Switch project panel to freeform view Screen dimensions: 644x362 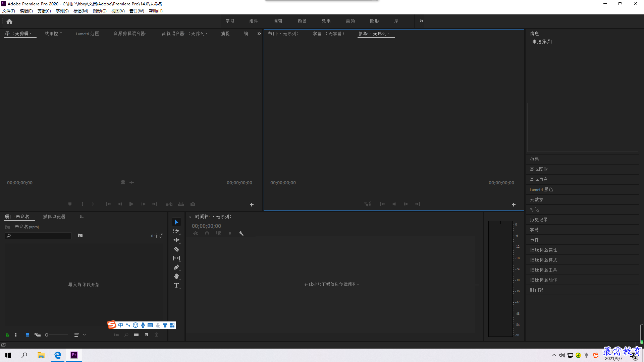[x=38, y=335]
